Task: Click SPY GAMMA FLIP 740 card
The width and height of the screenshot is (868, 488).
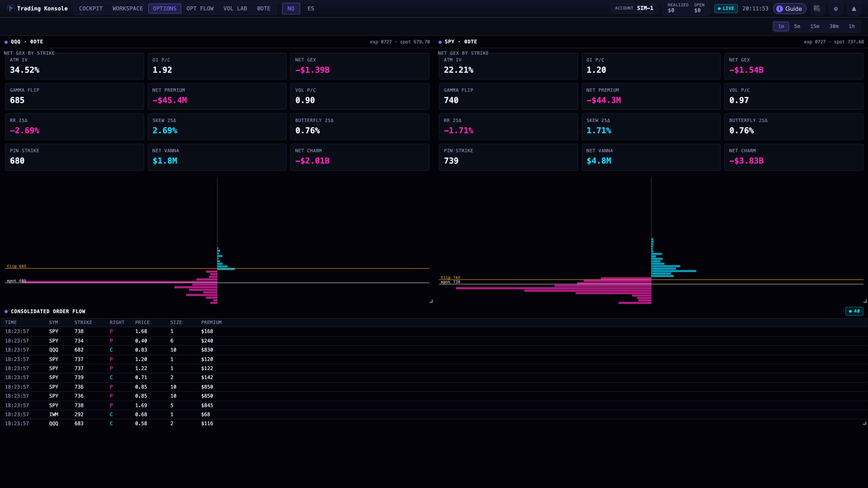Action: pyautogui.click(x=508, y=96)
